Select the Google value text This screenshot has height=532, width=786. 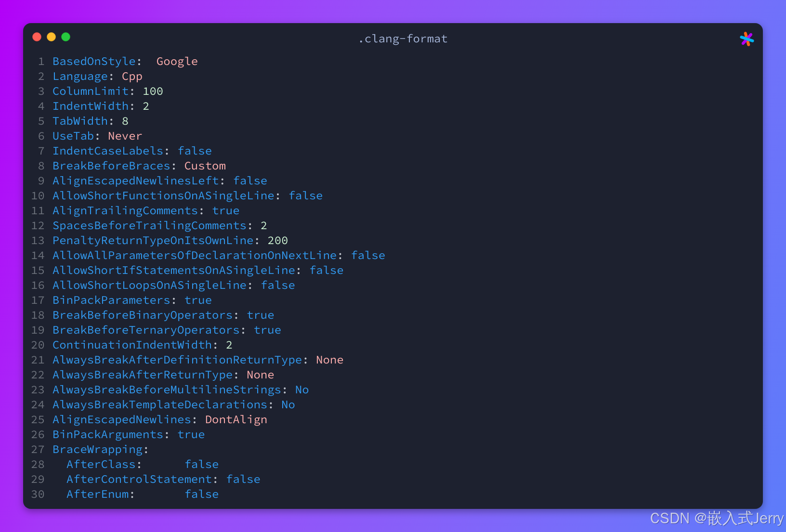pos(177,61)
